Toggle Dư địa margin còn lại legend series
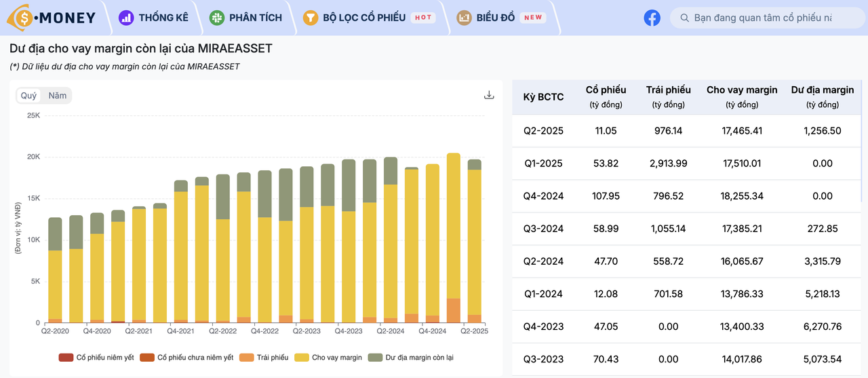The height and width of the screenshot is (378, 868). click(411, 357)
